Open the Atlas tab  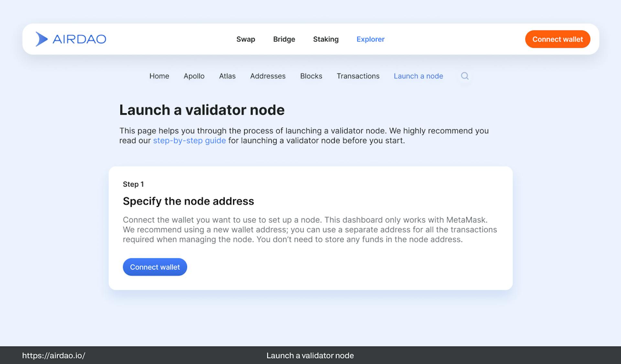pyautogui.click(x=227, y=76)
